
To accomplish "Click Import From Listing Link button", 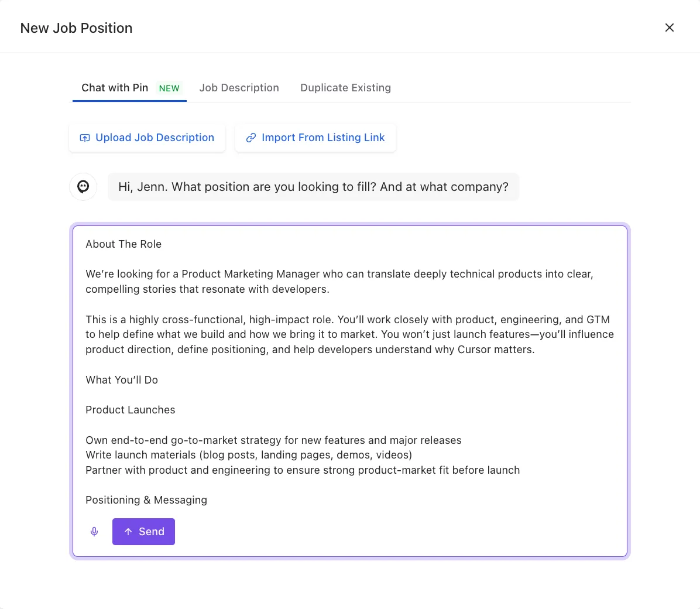I will [315, 138].
